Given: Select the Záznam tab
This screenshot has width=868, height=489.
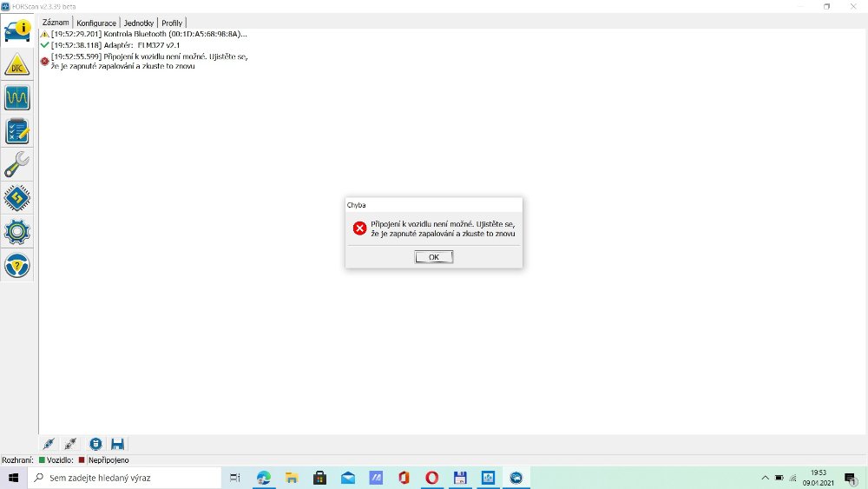Looking at the screenshot, I should click(56, 23).
